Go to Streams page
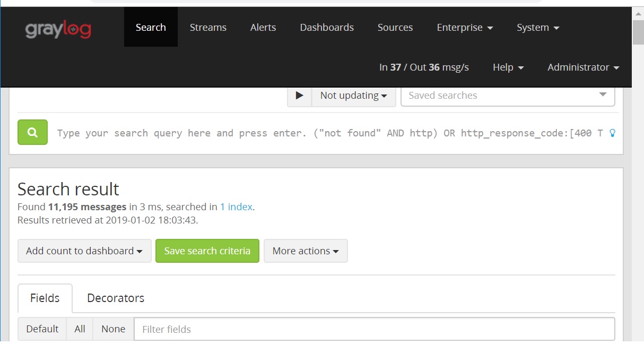This screenshot has height=344, width=644. tap(208, 27)
